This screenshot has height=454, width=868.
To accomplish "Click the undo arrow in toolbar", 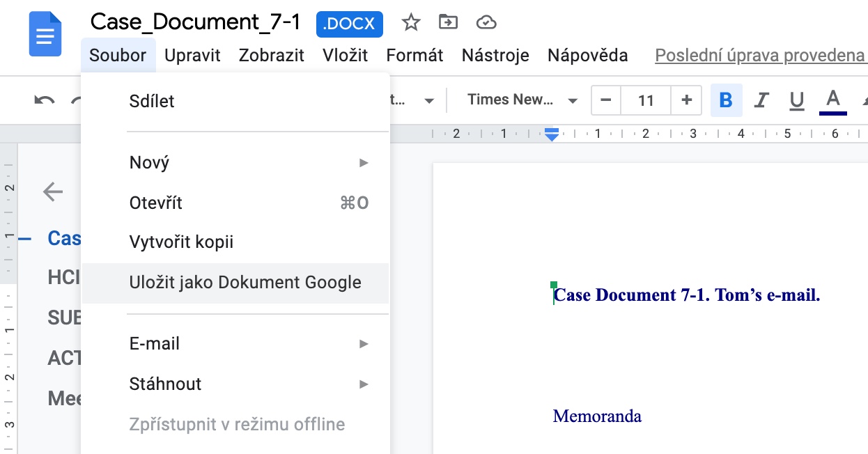I will [45, 101].
